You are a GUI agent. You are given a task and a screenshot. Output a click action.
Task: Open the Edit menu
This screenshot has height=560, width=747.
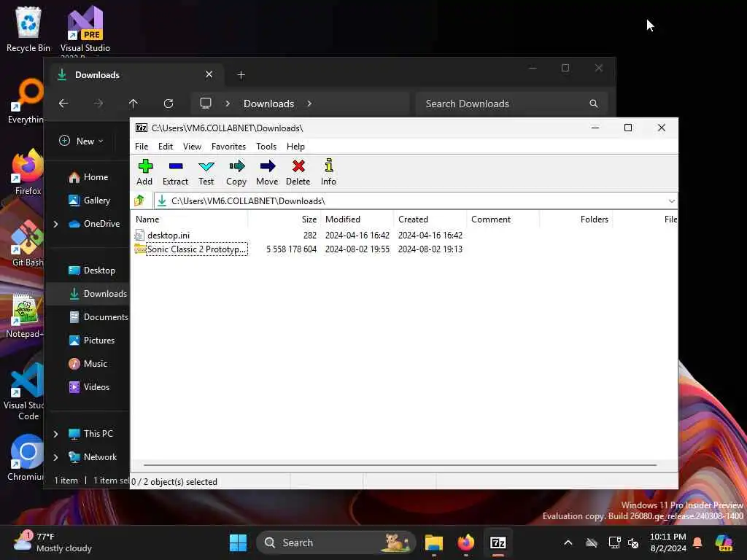pyautogui.click(x=166, y=147)
